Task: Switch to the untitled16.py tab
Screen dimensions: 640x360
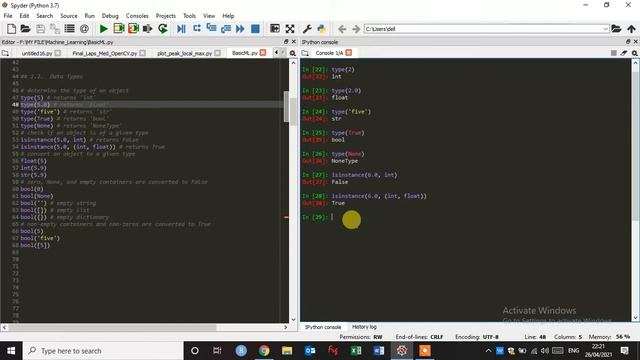Action: pyautogui.click(x=37, y=53)
